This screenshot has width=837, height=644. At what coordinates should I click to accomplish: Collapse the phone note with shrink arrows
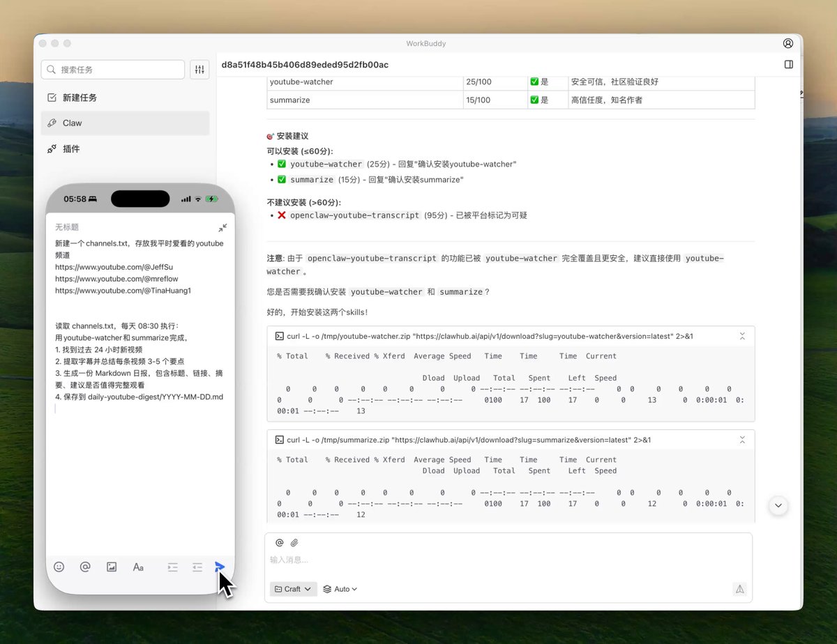click(x=223, y=227)
